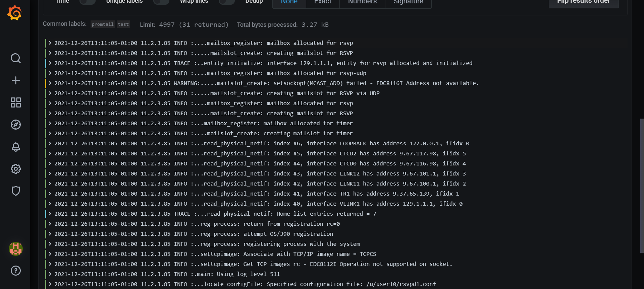Expand the locate_configFile log row
The image size is (644, 289).
tap(50, 284)
